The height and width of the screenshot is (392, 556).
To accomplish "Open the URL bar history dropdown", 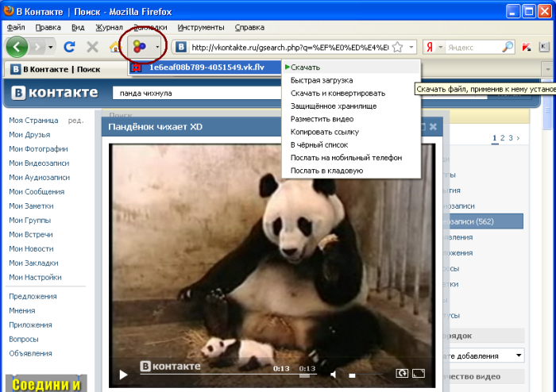I will [412, 47].
